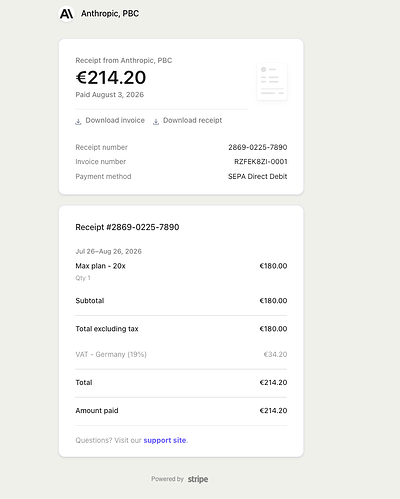Open the Stripe logo in footer

[x=198, y=479]
